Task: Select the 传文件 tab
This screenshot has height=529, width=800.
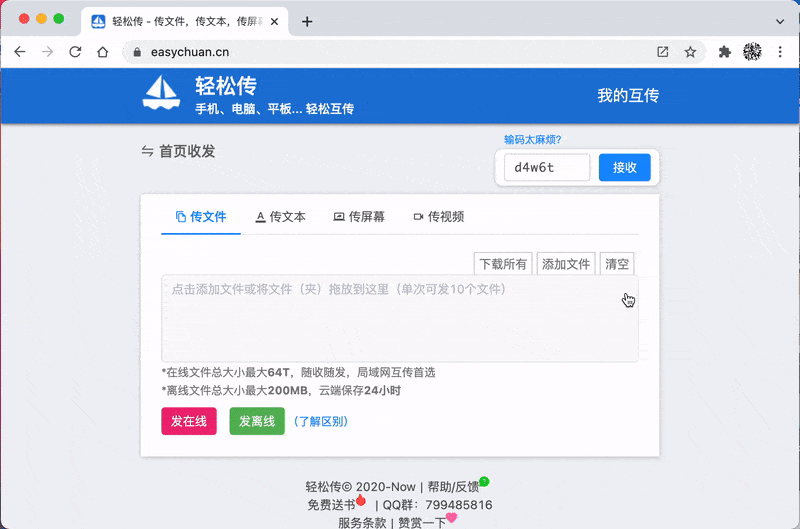Action: [201, 216]
